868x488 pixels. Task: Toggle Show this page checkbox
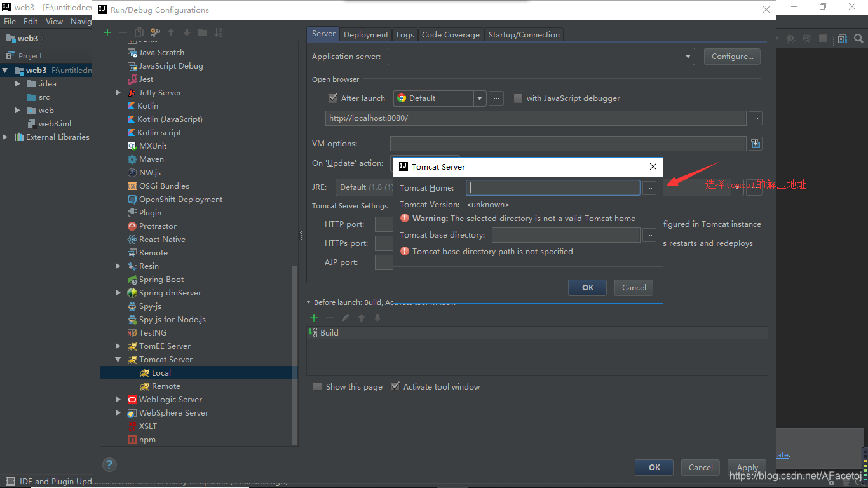[317, 386]
